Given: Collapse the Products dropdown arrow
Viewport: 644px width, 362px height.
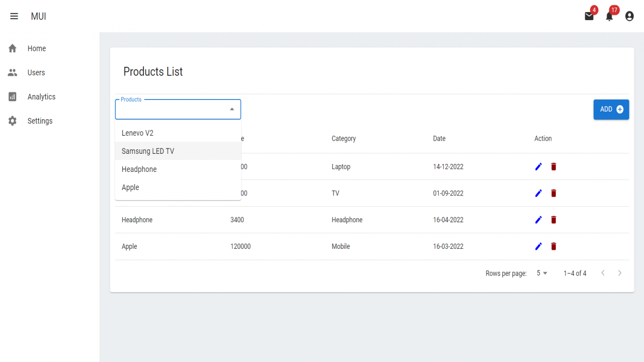Looking at the screenshot, I should pyautogui.click(x=232, y=109).
